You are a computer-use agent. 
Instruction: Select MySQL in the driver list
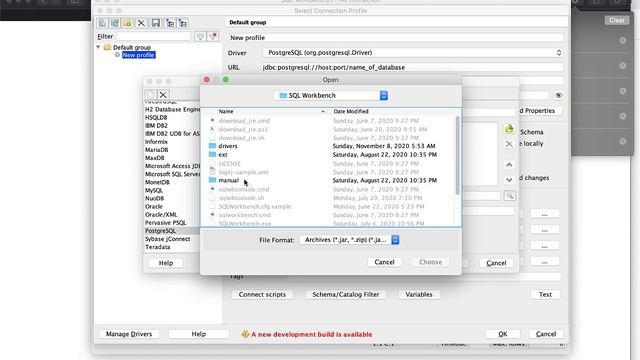154,191
